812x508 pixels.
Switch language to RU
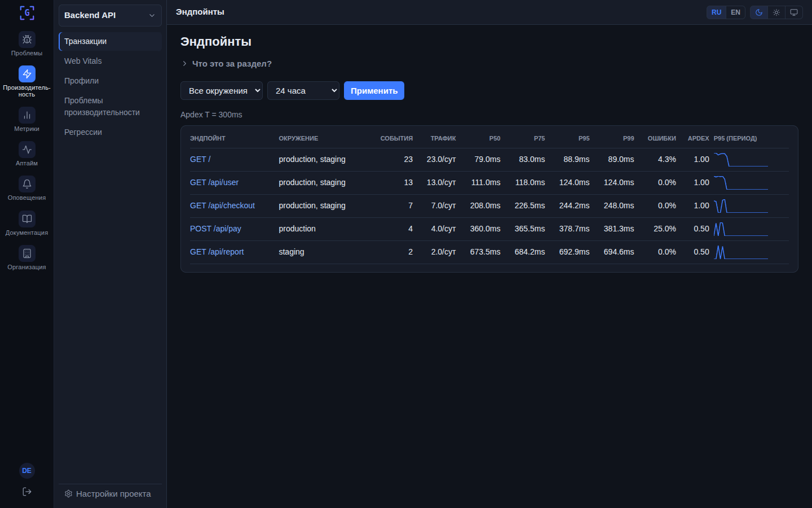716,12
